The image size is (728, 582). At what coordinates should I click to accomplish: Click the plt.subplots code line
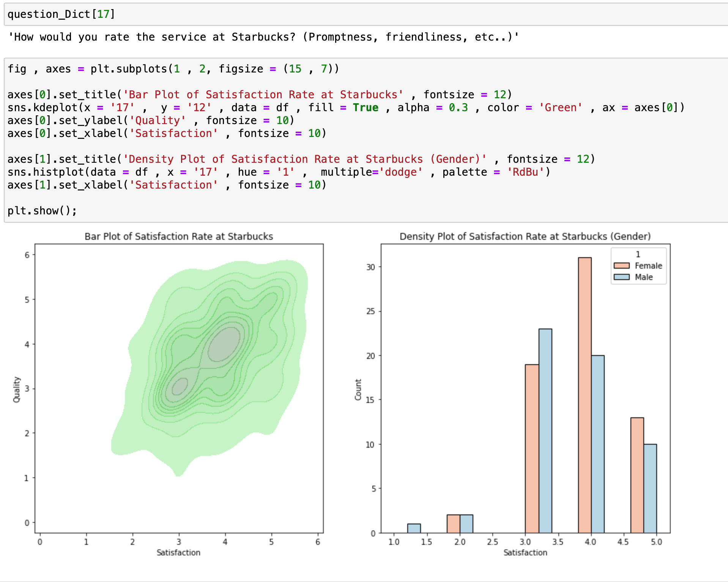point(173,69)
